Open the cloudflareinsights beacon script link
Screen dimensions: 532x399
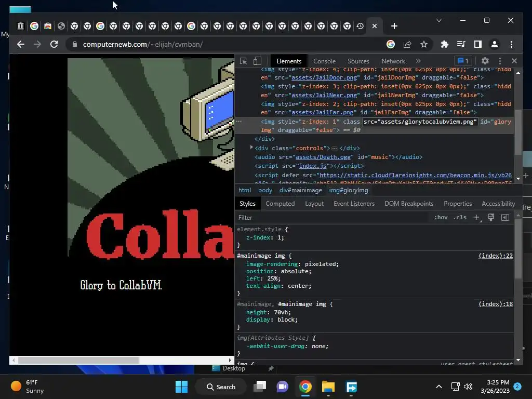click(x=415, y=175)
